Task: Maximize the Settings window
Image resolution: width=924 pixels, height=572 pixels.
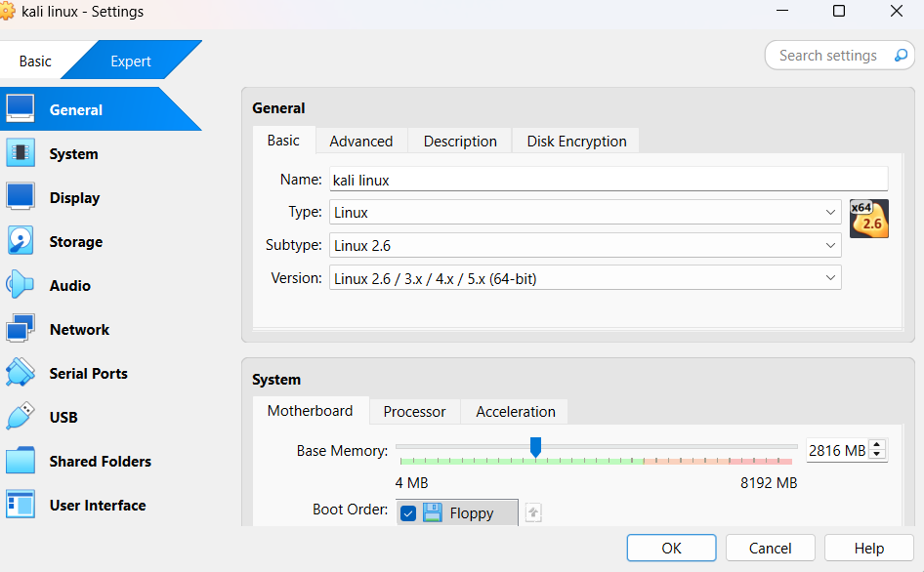Action: (839, 11)
